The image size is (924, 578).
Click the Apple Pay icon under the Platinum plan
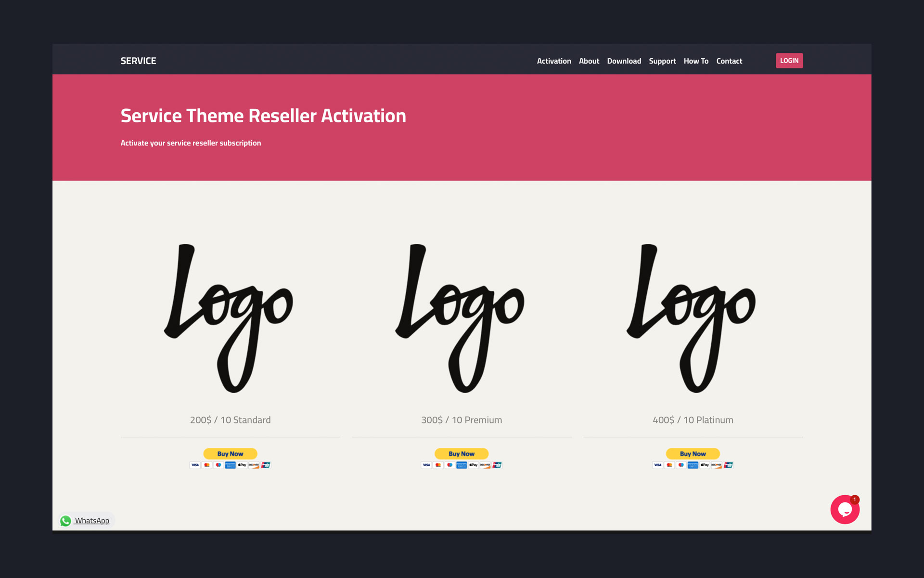coord(704,465)
